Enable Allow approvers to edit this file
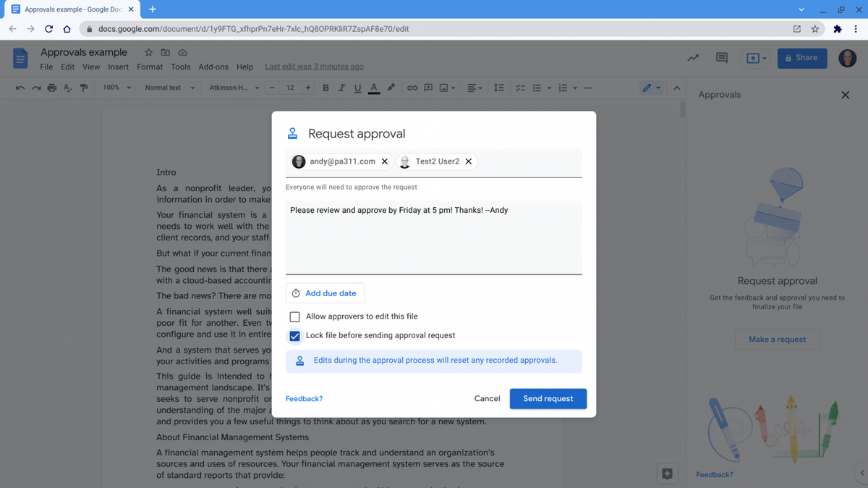 coord(294,316)
